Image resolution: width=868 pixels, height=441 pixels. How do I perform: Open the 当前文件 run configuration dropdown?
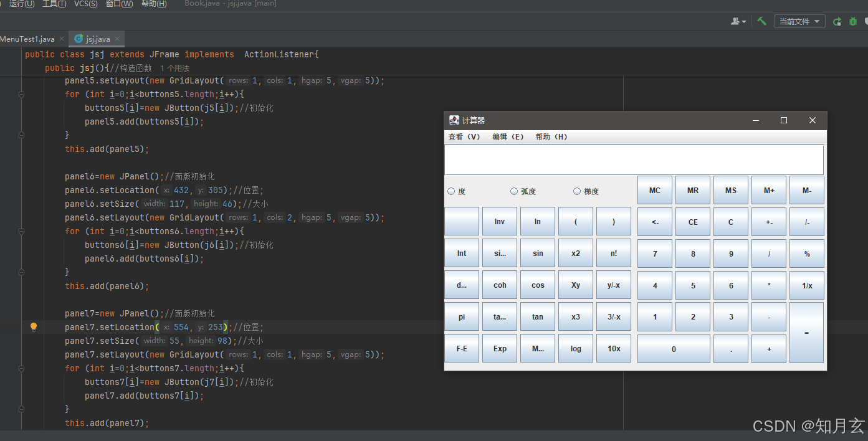pyautogui.click(x=799, y=21)
